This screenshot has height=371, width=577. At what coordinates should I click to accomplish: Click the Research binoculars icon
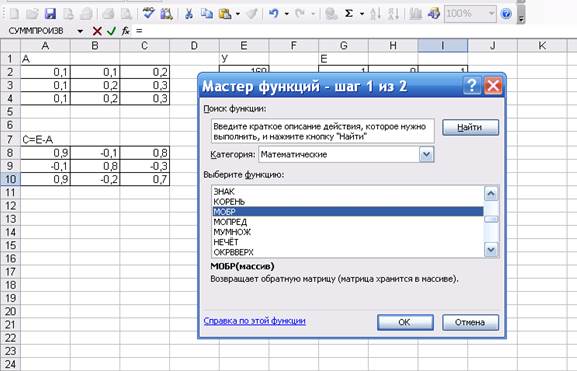(x=166, y=14)
